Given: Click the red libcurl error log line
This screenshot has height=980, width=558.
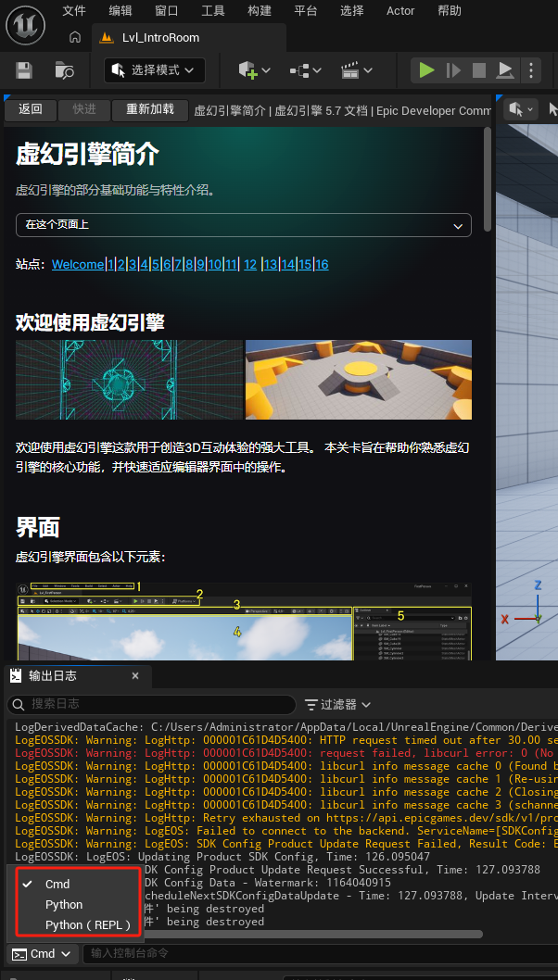Looking at the screenshot, I should tap(285, 753).
